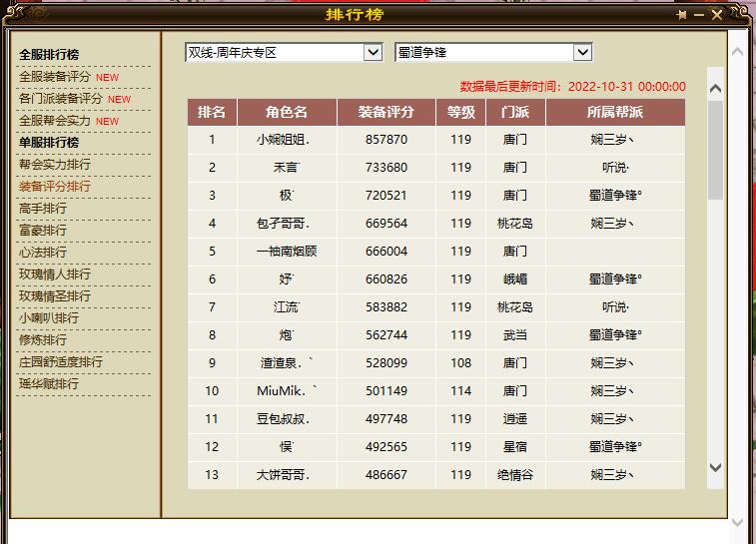Click 绝情谷 in the 门派 column
756x544 pixels.
click(515, 475)
